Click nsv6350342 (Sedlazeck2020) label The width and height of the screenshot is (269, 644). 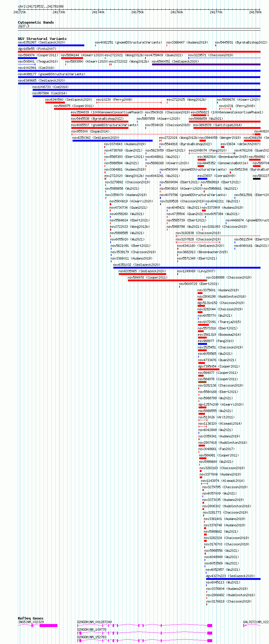(x=96, y=138)
